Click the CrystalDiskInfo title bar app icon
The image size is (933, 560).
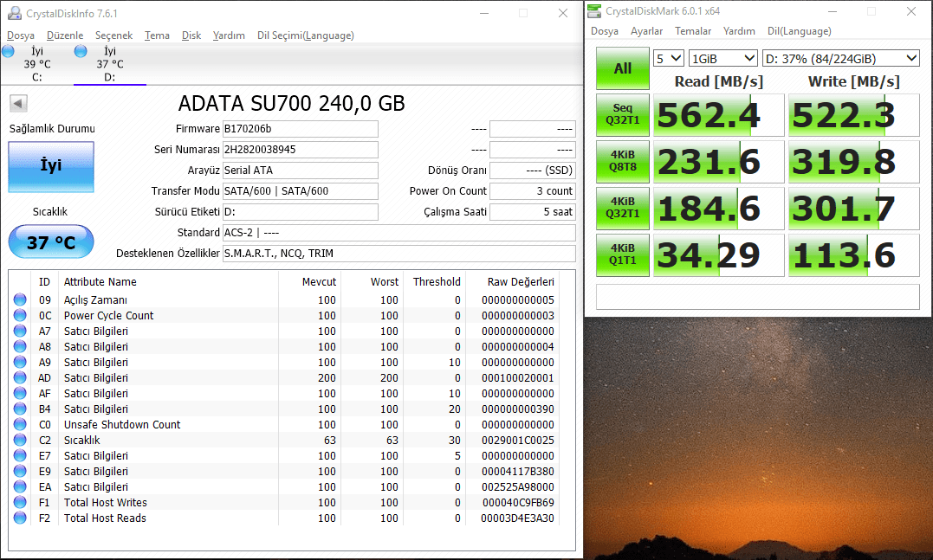(15, 13)
